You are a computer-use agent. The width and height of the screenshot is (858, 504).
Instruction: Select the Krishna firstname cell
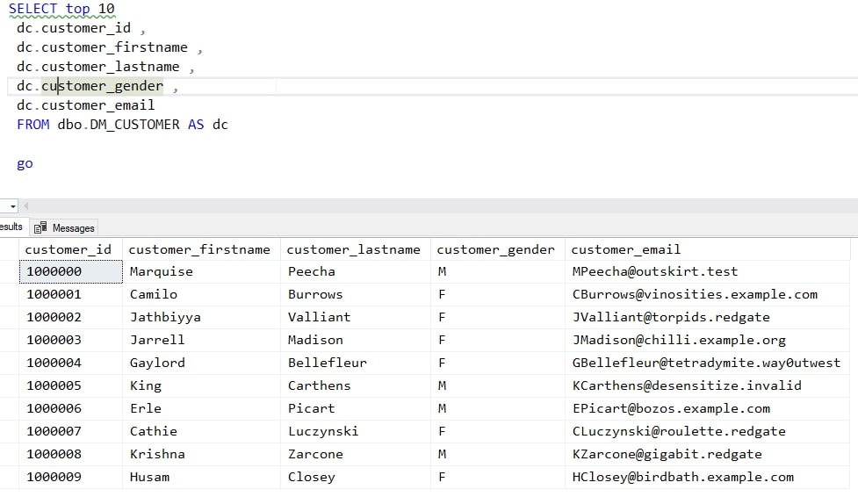(x=201, y=454)
